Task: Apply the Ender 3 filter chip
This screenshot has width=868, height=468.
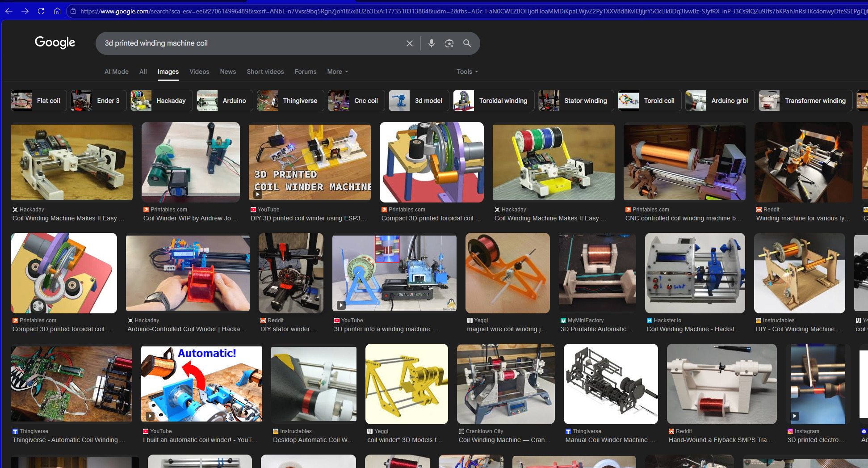Action: (99, 101)
